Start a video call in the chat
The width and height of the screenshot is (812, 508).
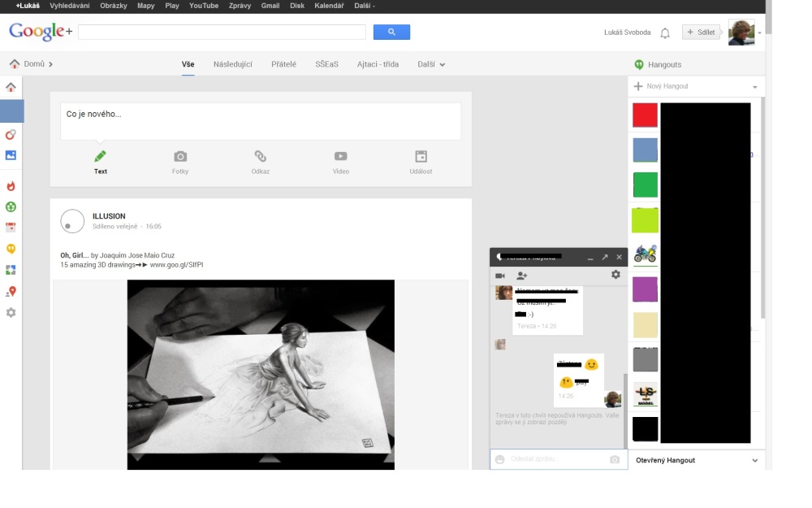pos(500,276)
